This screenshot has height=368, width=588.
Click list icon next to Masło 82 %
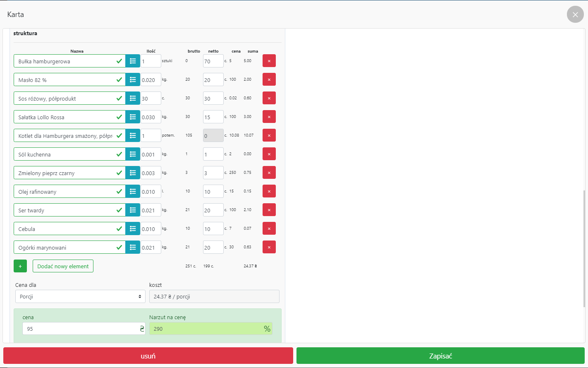coord(133,79)
